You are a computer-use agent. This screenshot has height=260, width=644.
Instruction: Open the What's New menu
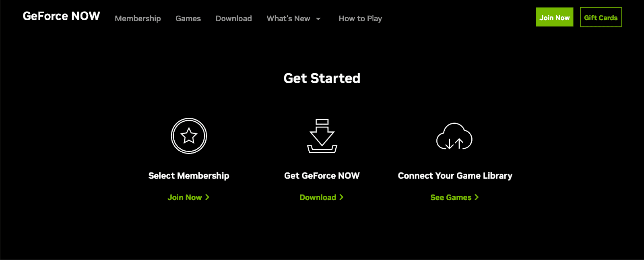[x=289, y=18]
